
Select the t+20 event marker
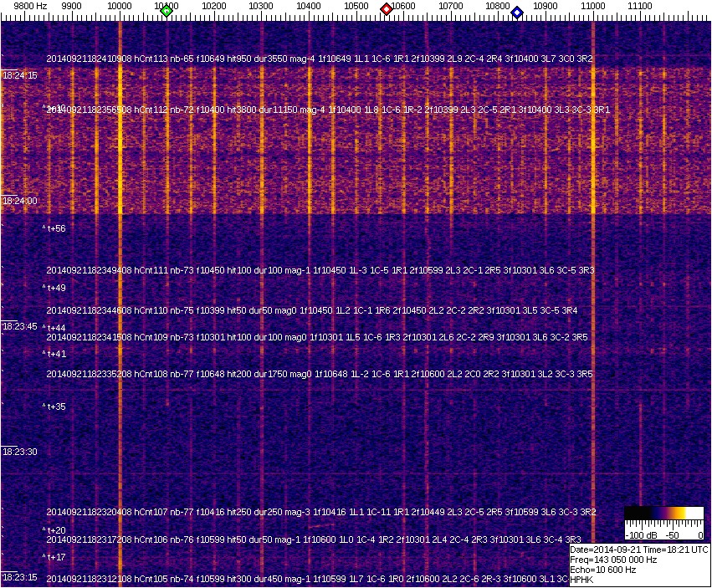(x=56, y=530)
